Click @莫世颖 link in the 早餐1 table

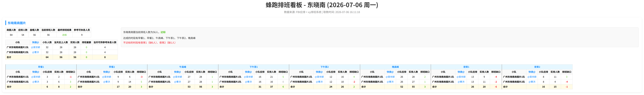coord(35,77)
